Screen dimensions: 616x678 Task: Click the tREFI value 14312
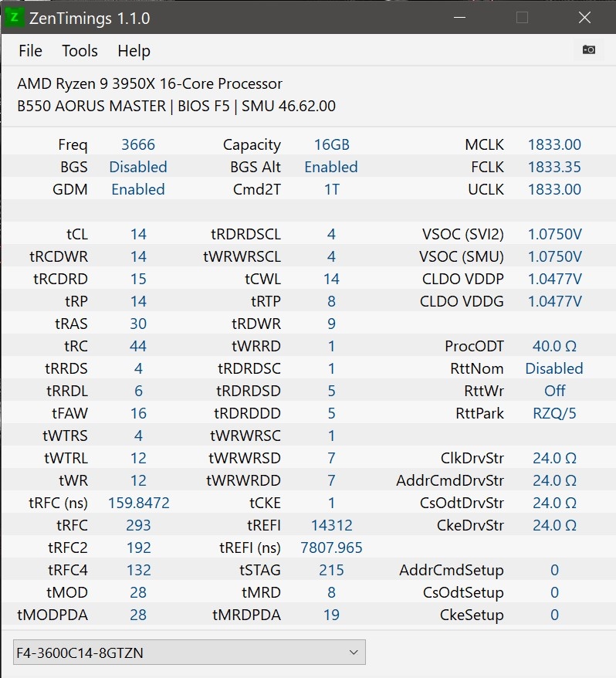tap(331, 526)
